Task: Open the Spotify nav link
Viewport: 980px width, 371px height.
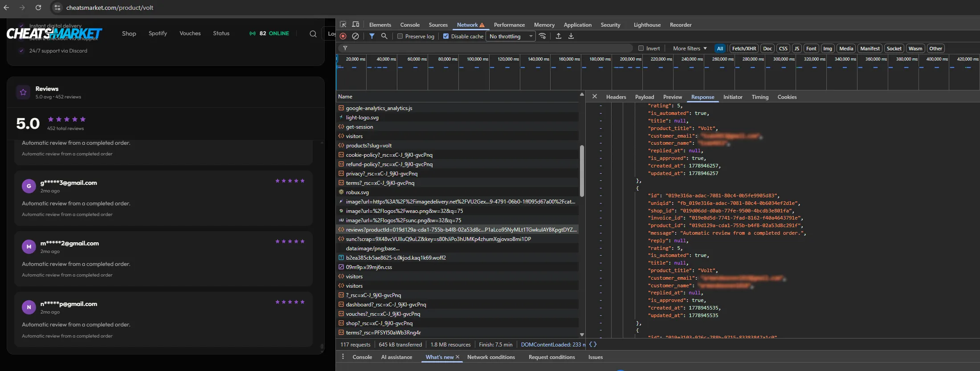Action: pos(158,33)
